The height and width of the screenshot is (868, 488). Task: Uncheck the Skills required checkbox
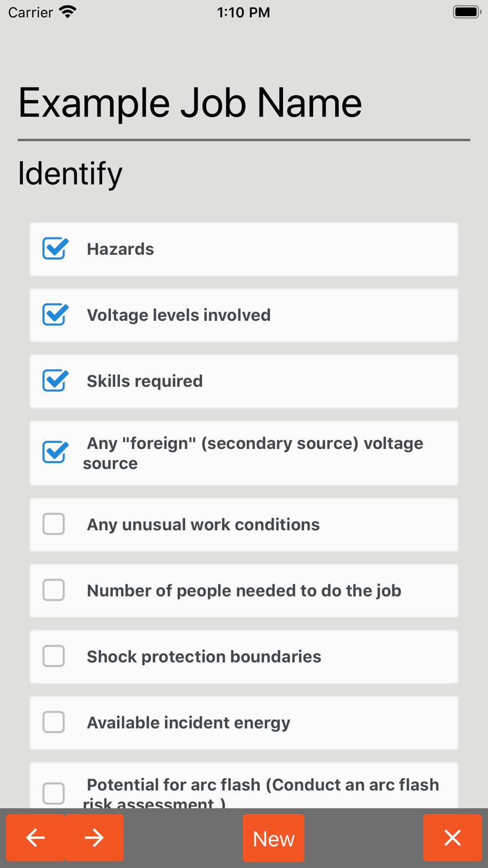pos(55,380)
